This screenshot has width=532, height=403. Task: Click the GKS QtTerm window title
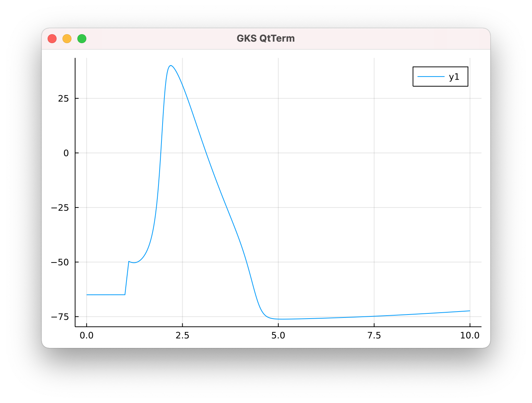click(x=266, y=39)
